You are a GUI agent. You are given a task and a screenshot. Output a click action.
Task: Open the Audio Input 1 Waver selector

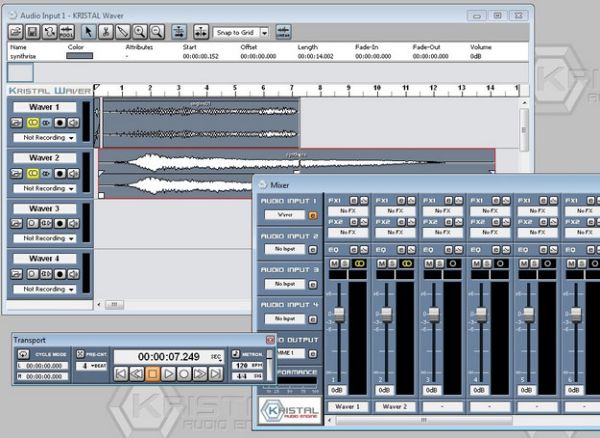coord(285,215)
